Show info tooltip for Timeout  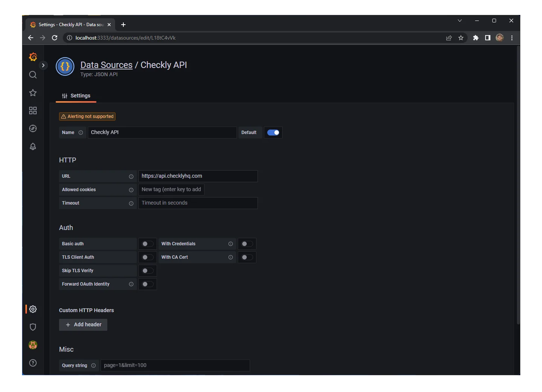[x=131, y=203]
